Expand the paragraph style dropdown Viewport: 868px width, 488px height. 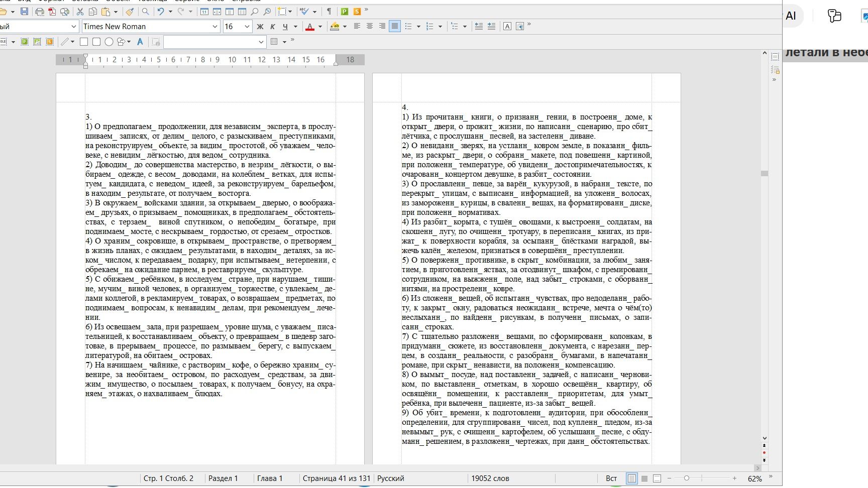(74, 27)
